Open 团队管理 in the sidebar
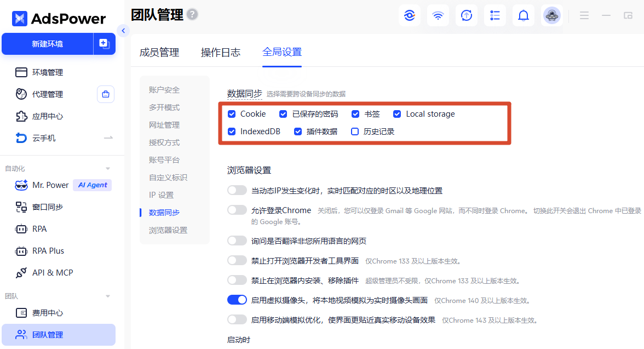The image size is (644, 349). pos(58,335)
